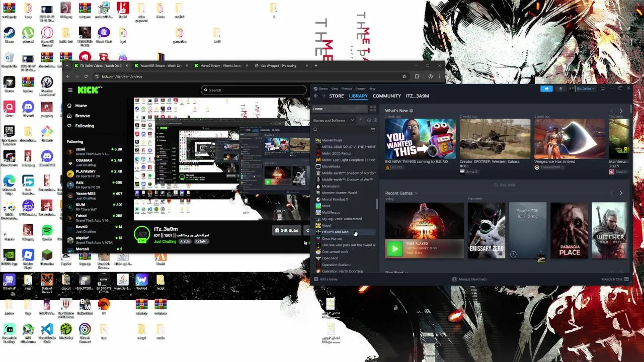Open Kick hamburger menu
Viewport: 644px width, 362px height.
70,90
